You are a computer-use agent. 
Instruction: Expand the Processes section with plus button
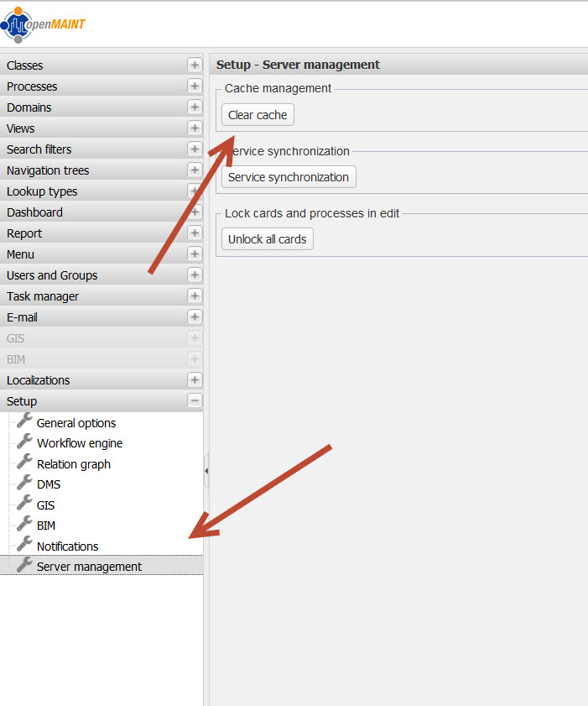(195, 86)
